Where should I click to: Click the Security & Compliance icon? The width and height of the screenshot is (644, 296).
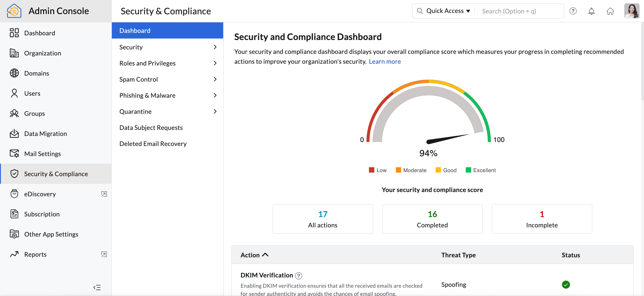click(14, 174)
